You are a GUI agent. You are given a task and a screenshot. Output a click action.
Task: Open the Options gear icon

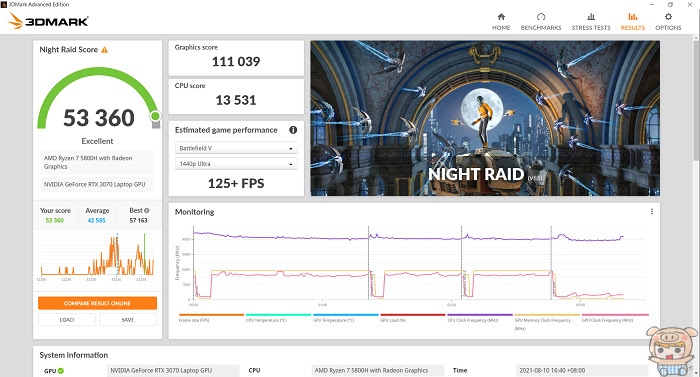point(668,17)
